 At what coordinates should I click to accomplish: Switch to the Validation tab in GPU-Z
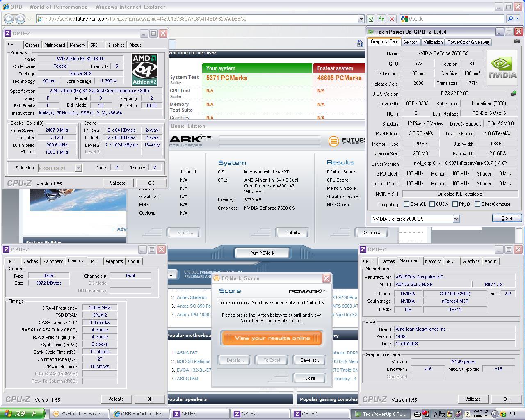[433, 42]
